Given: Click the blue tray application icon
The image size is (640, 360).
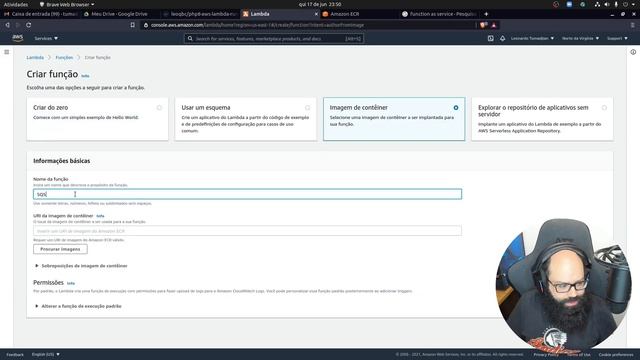Looking at the screenshot, I should pyautogui.click(x=569, y=4).
